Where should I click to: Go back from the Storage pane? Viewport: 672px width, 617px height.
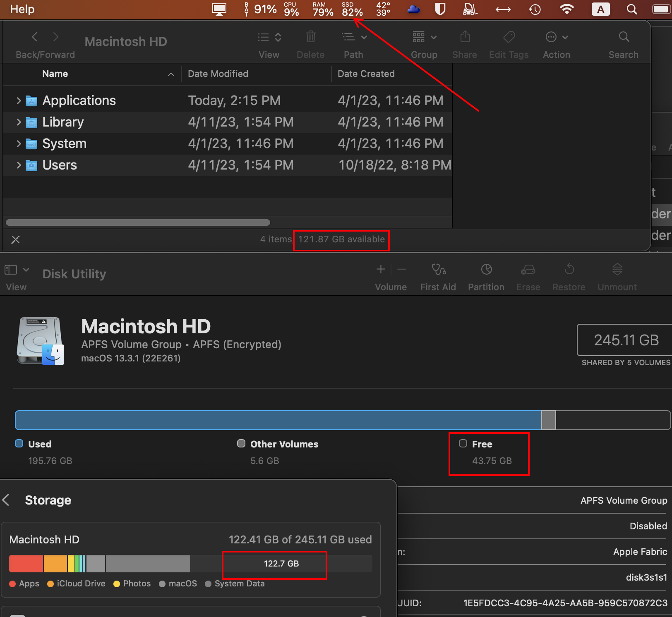[6, 500]
